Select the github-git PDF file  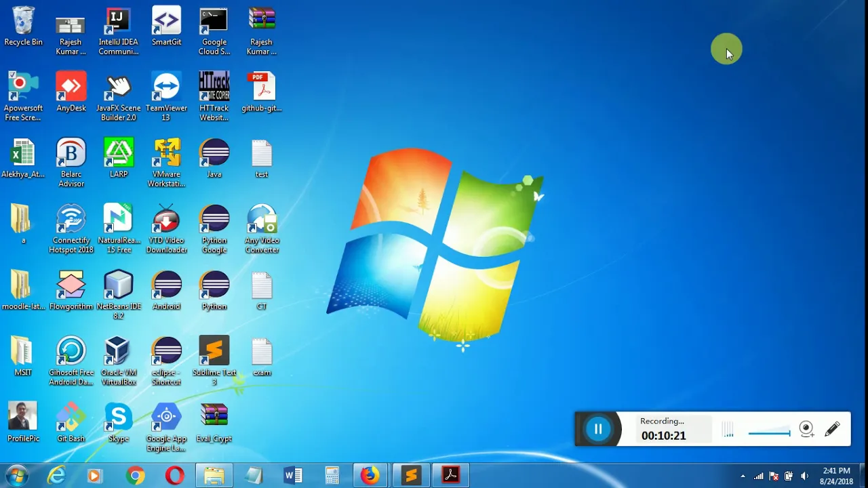[x=262, y=93]
